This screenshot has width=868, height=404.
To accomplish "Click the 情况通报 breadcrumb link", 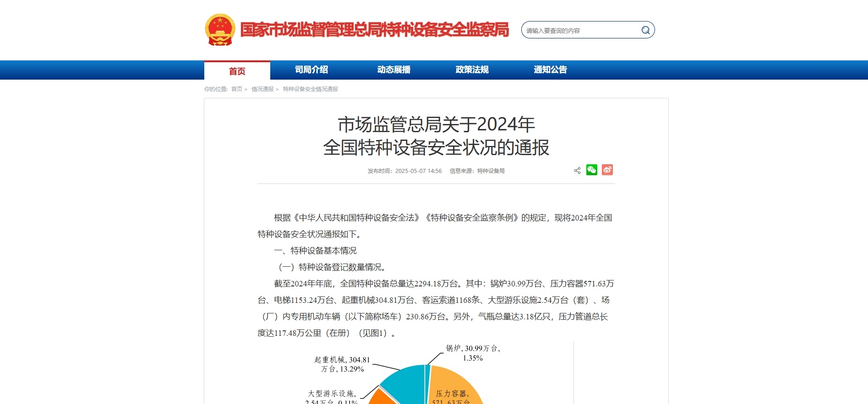I will (262, 89).
